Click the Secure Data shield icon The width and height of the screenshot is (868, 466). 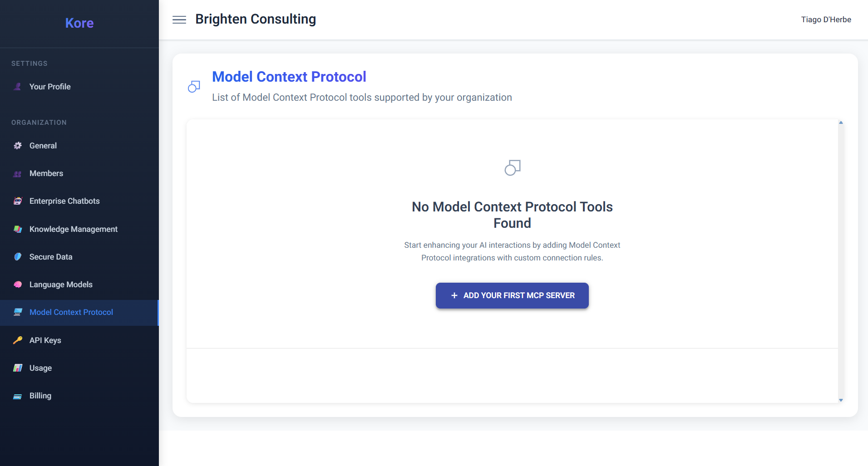click(18, 257)
